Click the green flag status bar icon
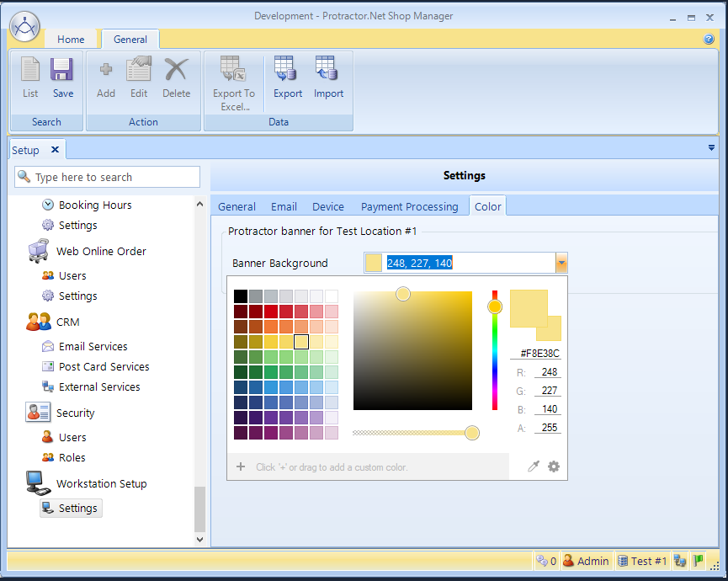728x581 pixels. [699, 560]
